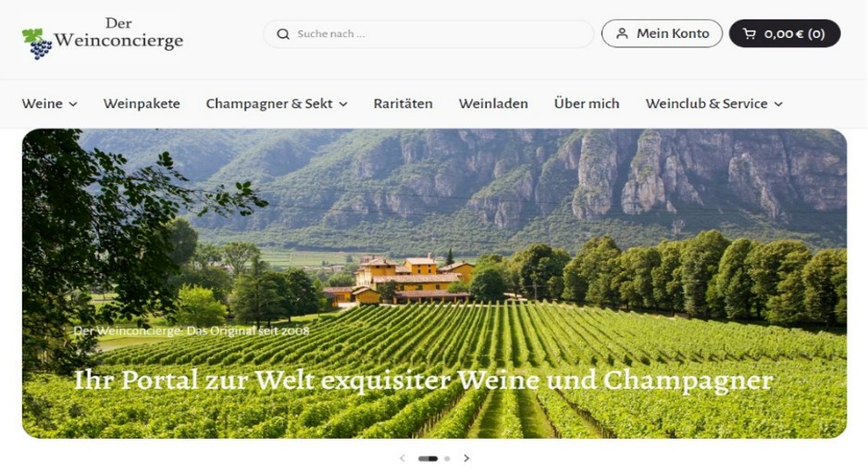The image size is (868, 473).
Task: Click the magnifying glass search icon
Action: [x=283, y=33]
